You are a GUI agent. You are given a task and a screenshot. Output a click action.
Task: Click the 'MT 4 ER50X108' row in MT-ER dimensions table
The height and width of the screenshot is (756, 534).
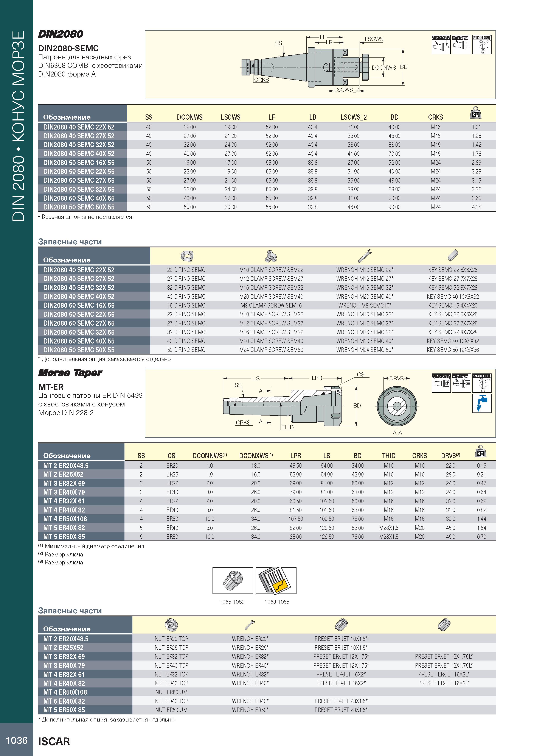click(x=267, y=519)
